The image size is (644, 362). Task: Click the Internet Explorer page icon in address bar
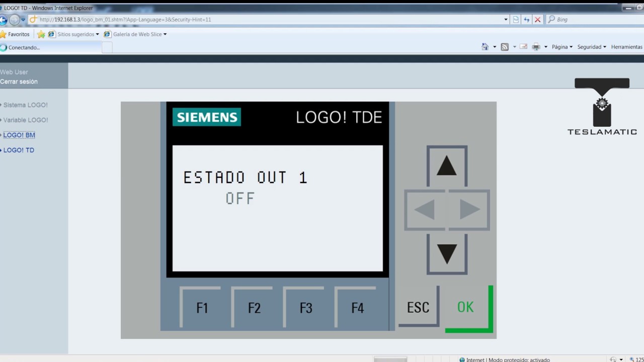click(x=33, y=20)
